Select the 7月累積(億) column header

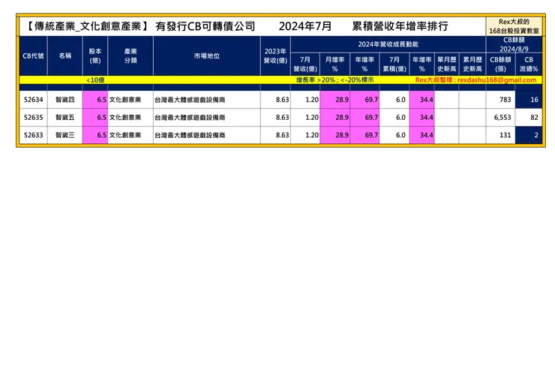click(x=394, y=64)
